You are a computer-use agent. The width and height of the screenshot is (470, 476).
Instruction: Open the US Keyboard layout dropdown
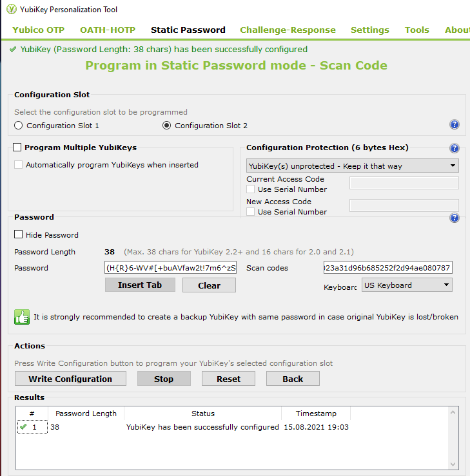pos(407,285)
